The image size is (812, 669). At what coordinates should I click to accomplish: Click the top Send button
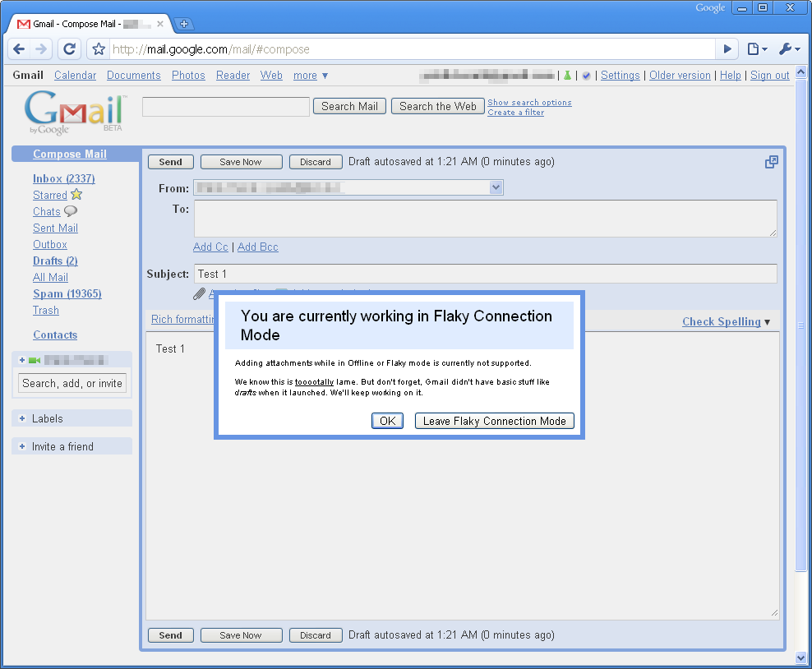[171, 162]
